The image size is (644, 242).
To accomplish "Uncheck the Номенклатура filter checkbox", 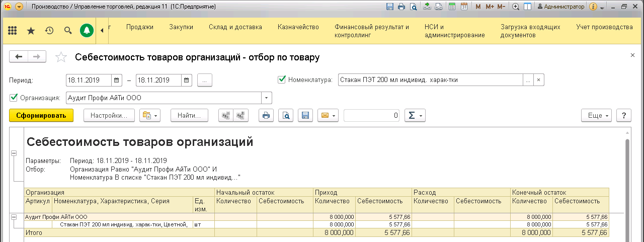I will (x=282, y=79).
